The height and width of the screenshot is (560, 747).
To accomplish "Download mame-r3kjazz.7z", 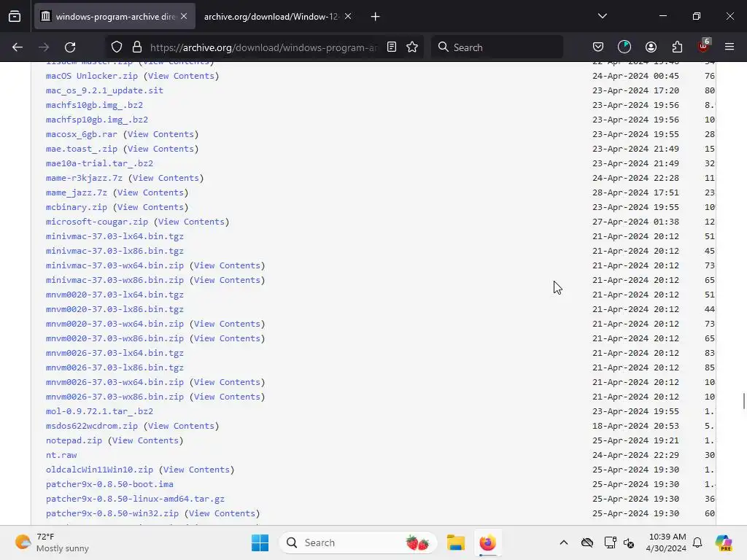I will pyautogui.click(x=84, y=178).
